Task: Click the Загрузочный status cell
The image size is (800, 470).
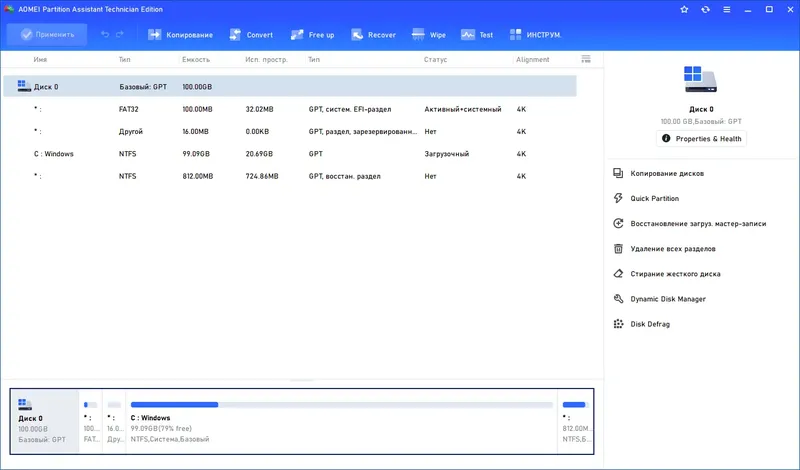Action: 446,154
